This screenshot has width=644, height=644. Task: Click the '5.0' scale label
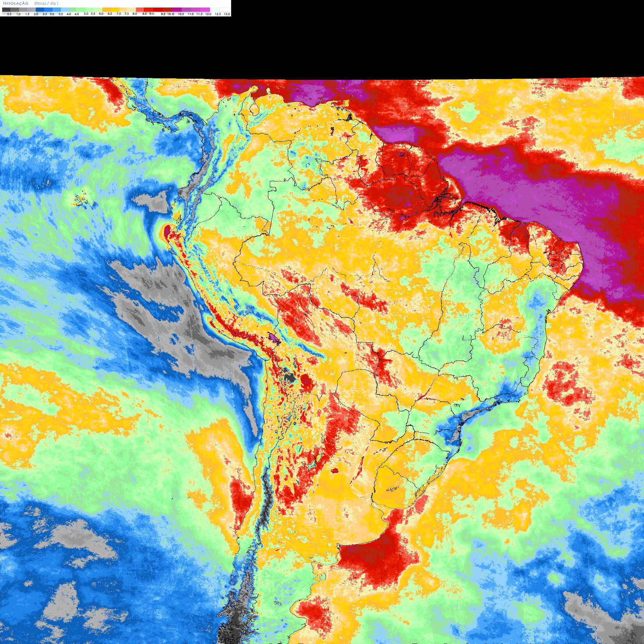86,14
